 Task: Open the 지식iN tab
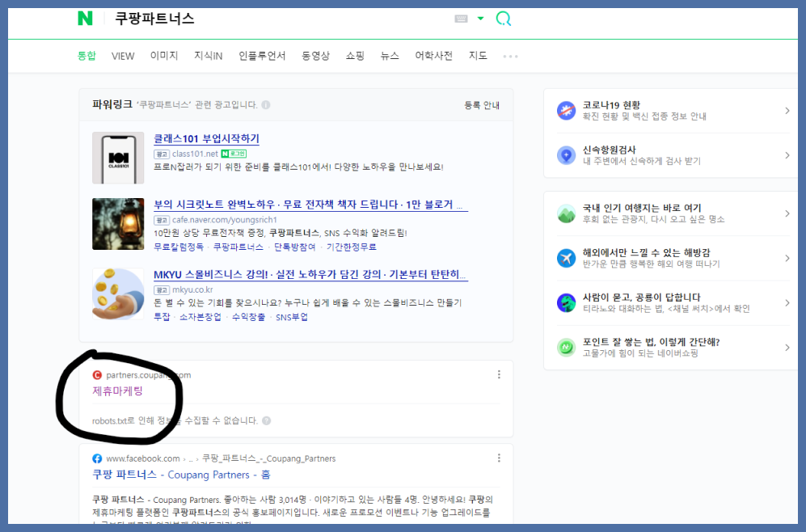pyautogui.click(x=209, y=56)
